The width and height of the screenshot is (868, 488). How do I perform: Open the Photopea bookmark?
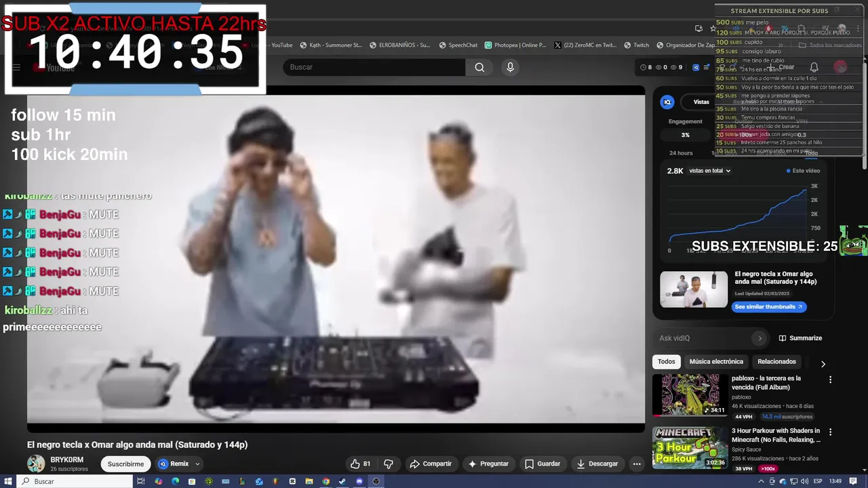click(515, 45)
